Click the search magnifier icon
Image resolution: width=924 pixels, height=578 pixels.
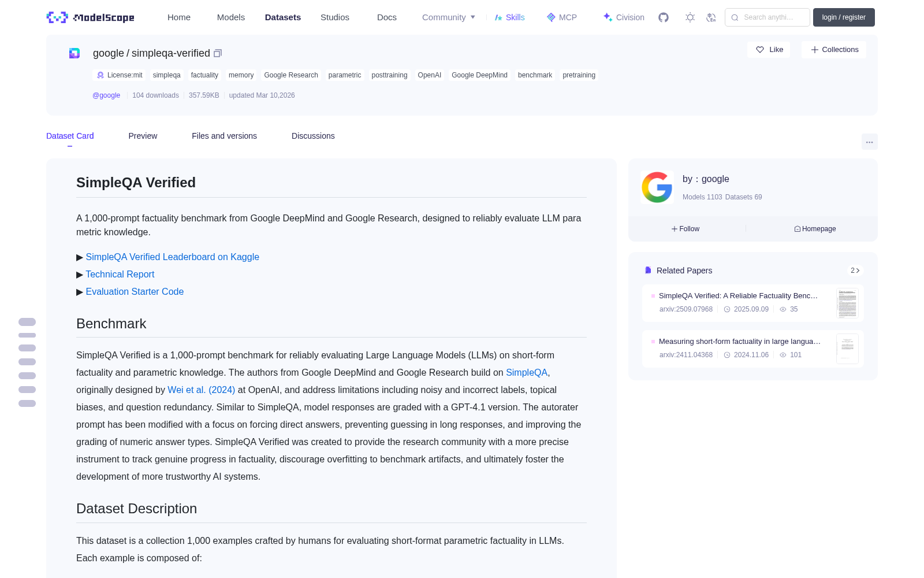click(x=735, y=17)
